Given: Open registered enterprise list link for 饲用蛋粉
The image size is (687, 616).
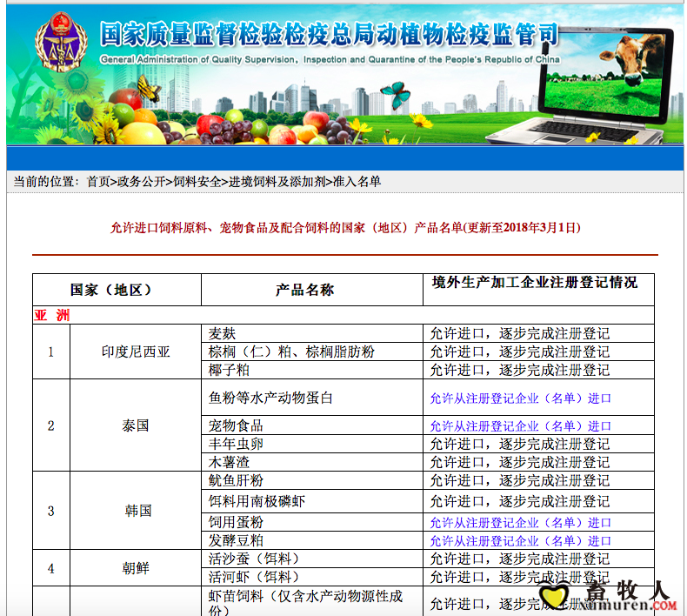Looking at the screenshot, I should [x=520, y=523].
